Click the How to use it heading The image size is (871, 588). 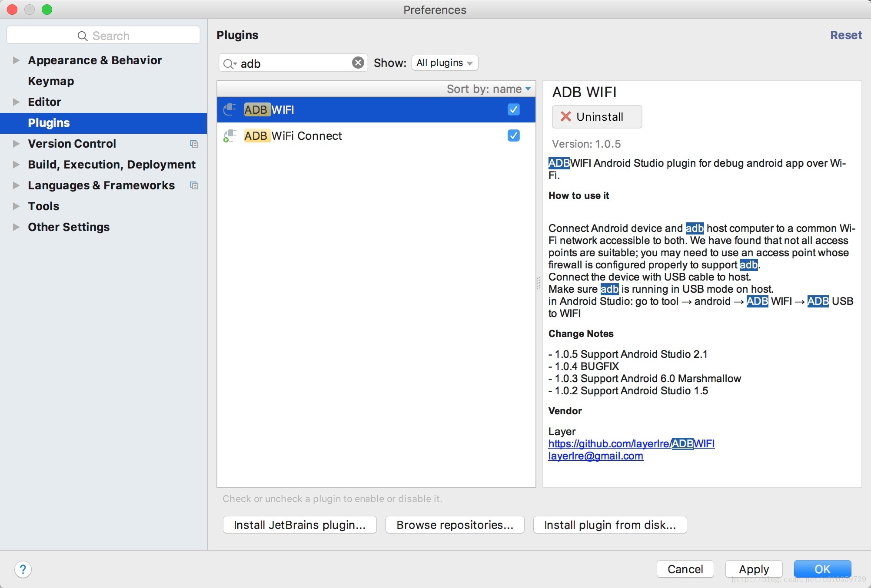[578, 195]
